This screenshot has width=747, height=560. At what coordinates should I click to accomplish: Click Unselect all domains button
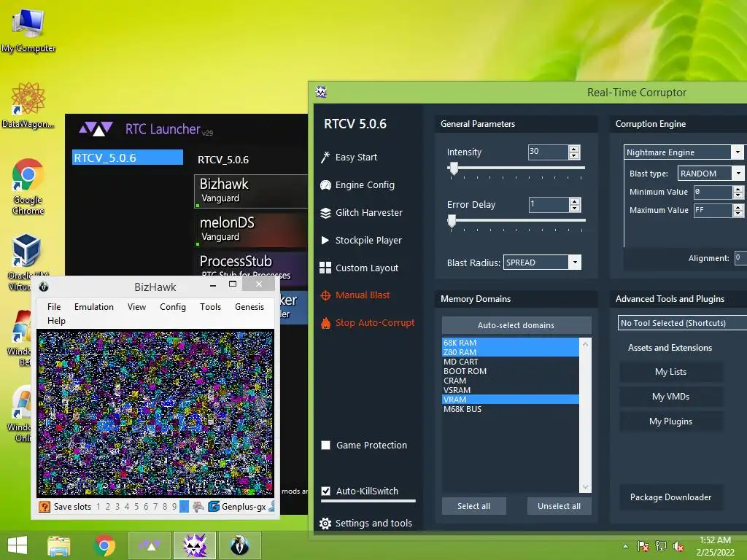click(x=560, y=506)
